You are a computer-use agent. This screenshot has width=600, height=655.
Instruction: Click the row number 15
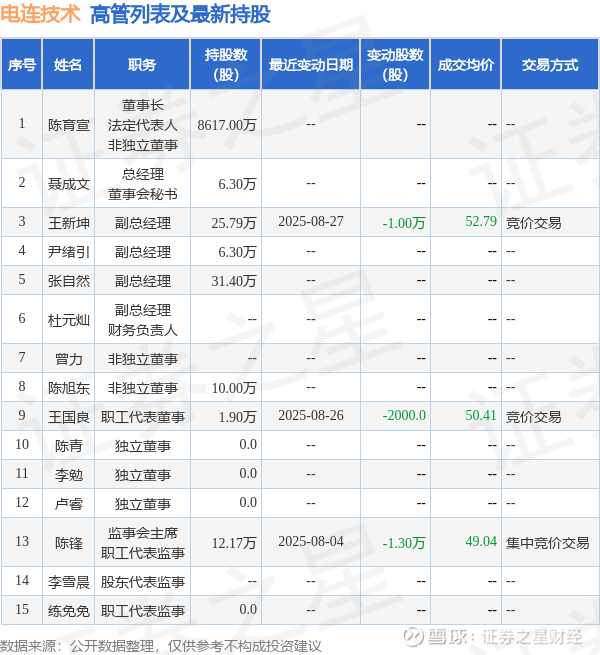click(22, 609)
